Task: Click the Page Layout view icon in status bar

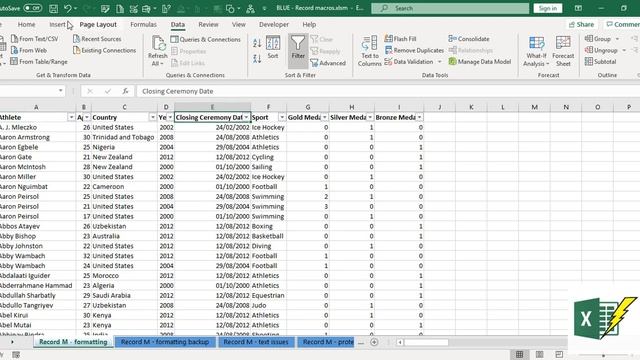Action: (539, 354)
